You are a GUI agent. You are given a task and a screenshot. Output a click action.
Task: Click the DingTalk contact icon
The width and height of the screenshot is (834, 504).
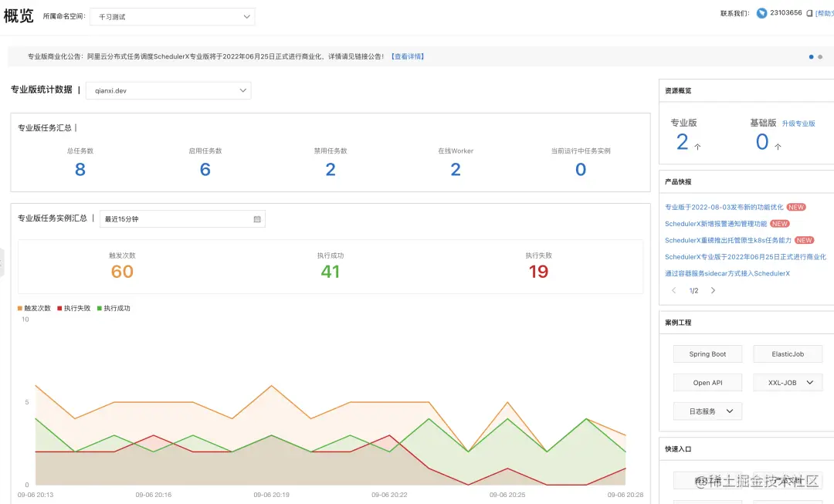pos(761,13)
